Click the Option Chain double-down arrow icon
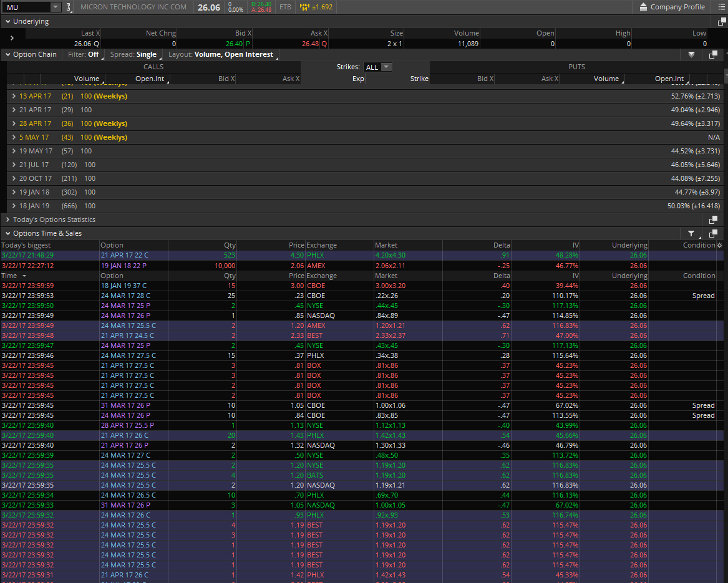The image size is (728, 583). click(691, 55)
